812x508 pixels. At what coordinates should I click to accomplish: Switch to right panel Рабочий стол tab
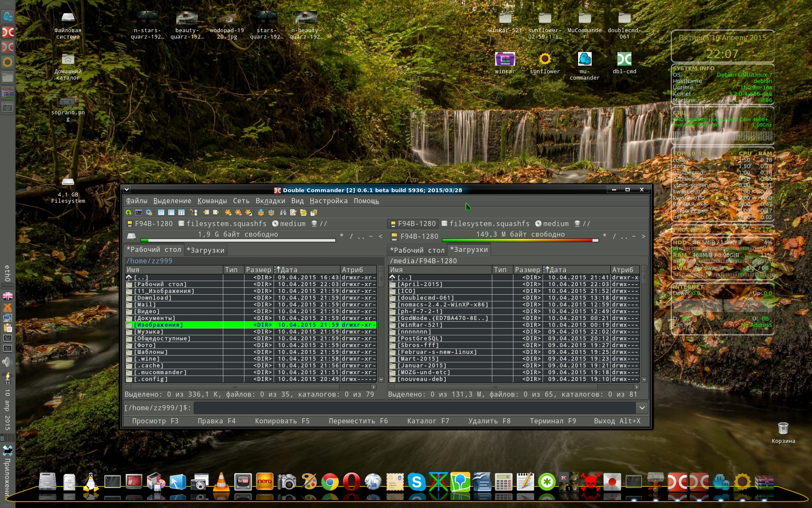417,250
